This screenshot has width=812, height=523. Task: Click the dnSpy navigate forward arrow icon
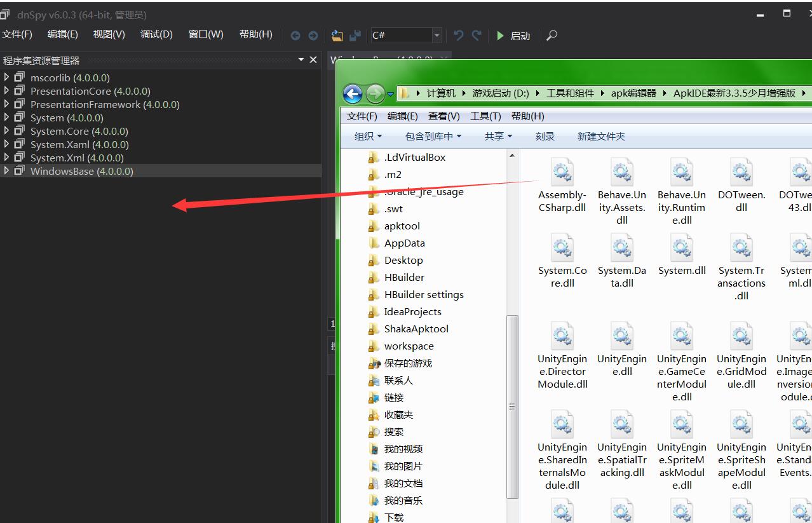click(313, 36)
